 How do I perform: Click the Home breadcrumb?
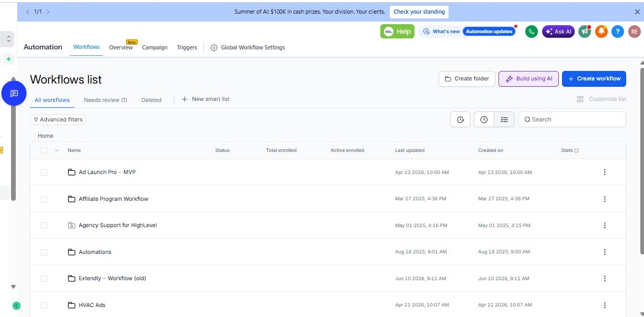click(x=46, y=136)
